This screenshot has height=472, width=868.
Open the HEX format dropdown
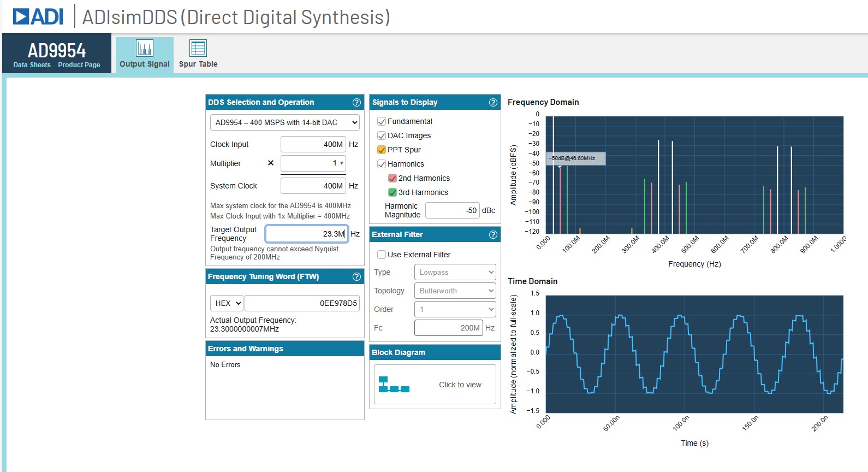coord(227,303)
